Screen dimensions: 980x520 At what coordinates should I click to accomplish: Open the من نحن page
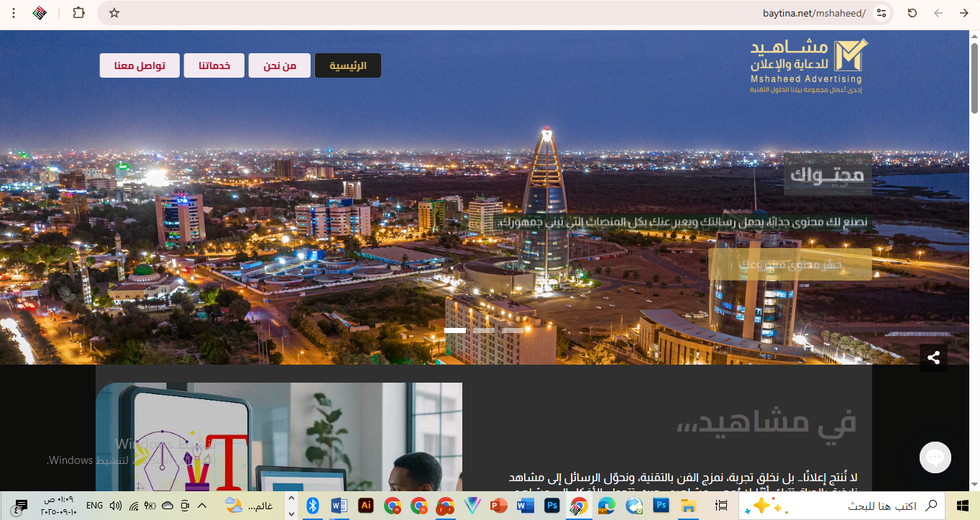280,65
